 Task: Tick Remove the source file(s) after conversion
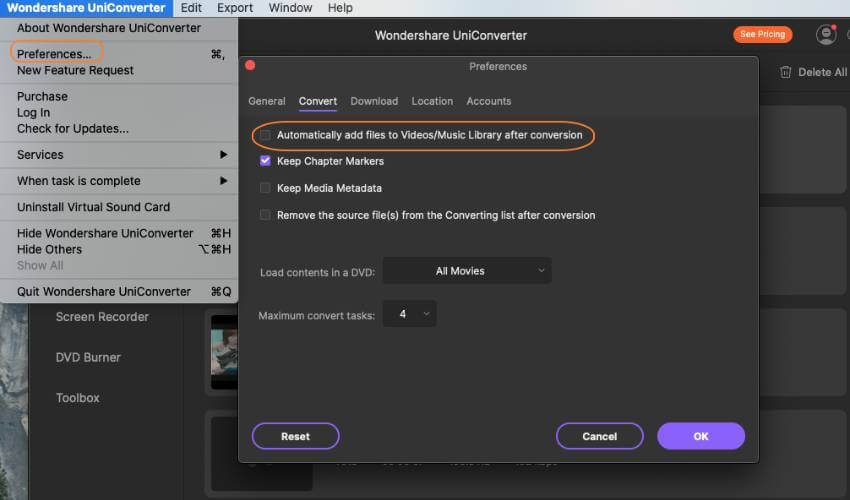point(265,215)
